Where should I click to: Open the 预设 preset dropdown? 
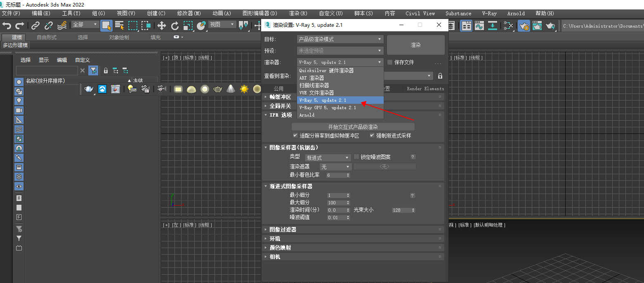coord(340,51)
